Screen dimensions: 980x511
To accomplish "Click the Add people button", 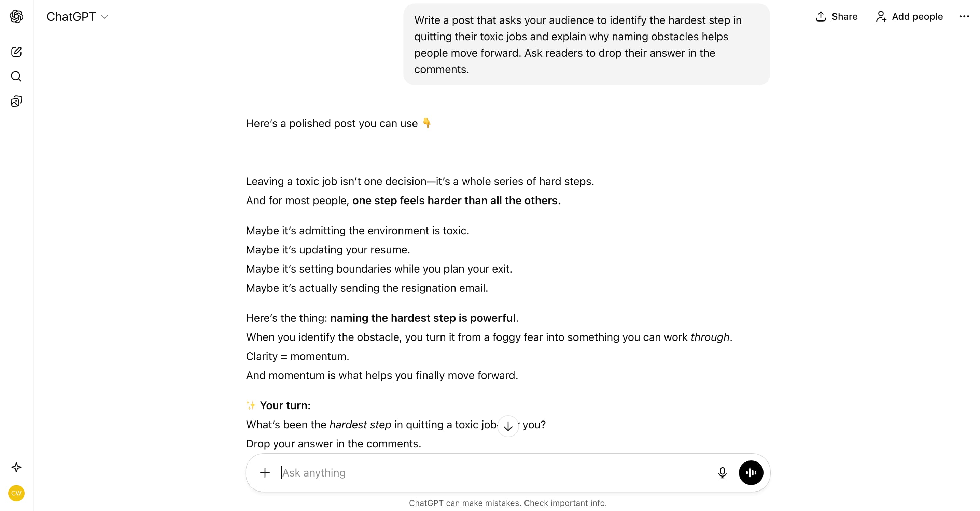I will pos(909,16).
